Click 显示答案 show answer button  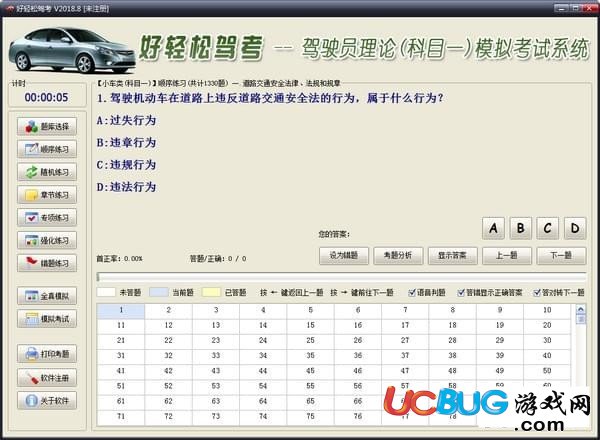click(452, 256)
